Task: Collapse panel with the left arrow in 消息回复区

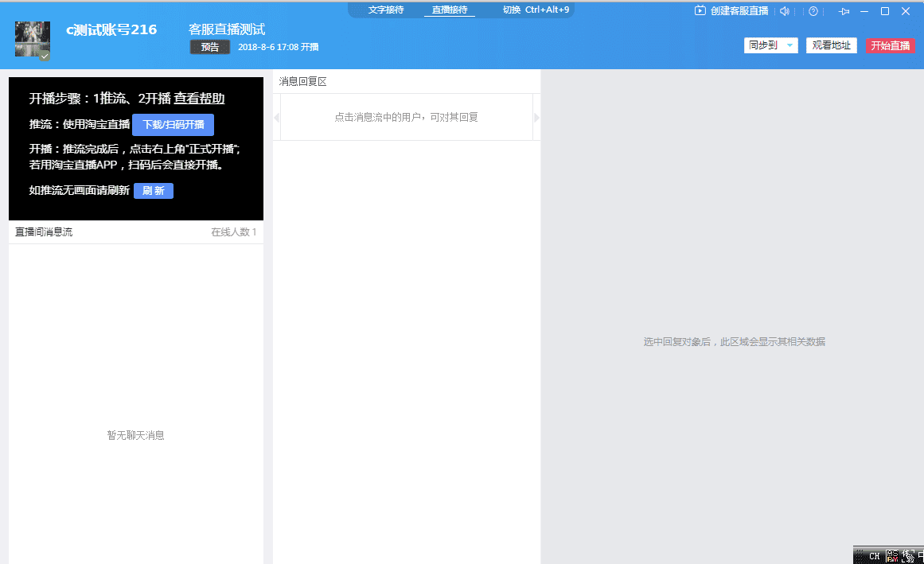Action: (276, 118)
